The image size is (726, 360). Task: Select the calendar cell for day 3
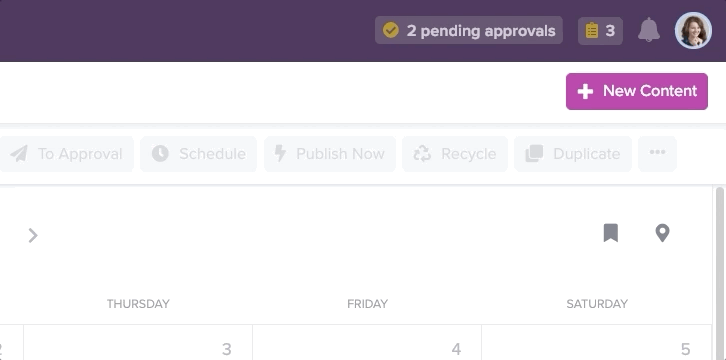click(x=138, y=342)
